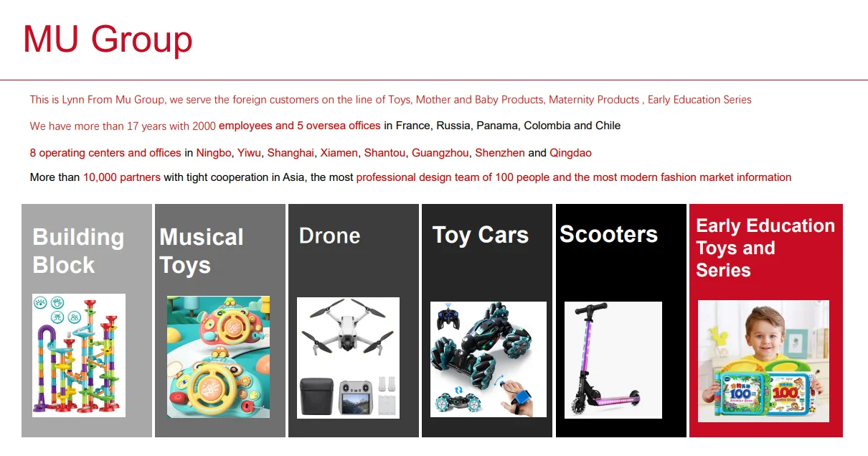This screenshot has height=456, width=868.
Task: Click the MU Group title heading
Action: point(108,39)
